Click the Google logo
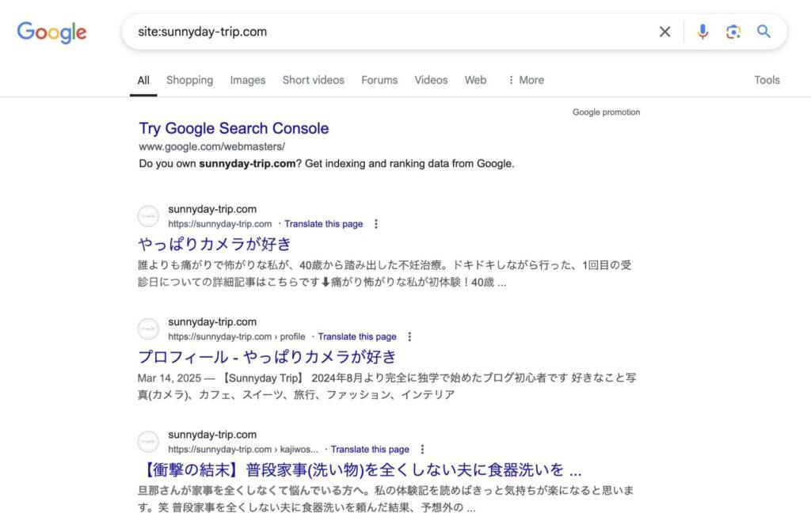The width and height of the screenshot is (811, 532). coord(51,32)
